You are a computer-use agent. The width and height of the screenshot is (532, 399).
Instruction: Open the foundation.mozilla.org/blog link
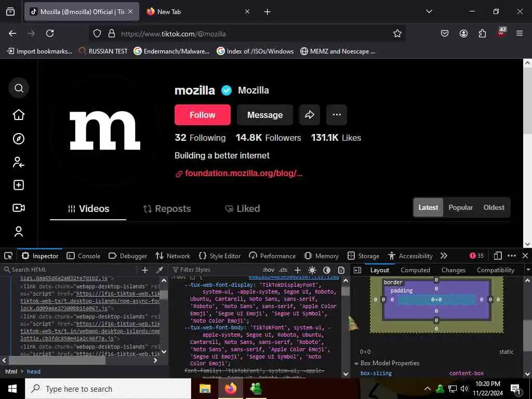[244, 174]
